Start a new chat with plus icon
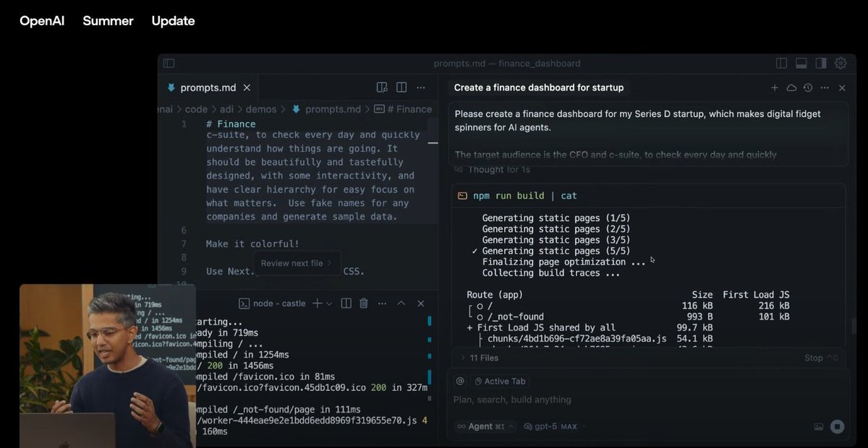Image resolution: width=868 pixels, height=448 pixels. click(775, 87)
